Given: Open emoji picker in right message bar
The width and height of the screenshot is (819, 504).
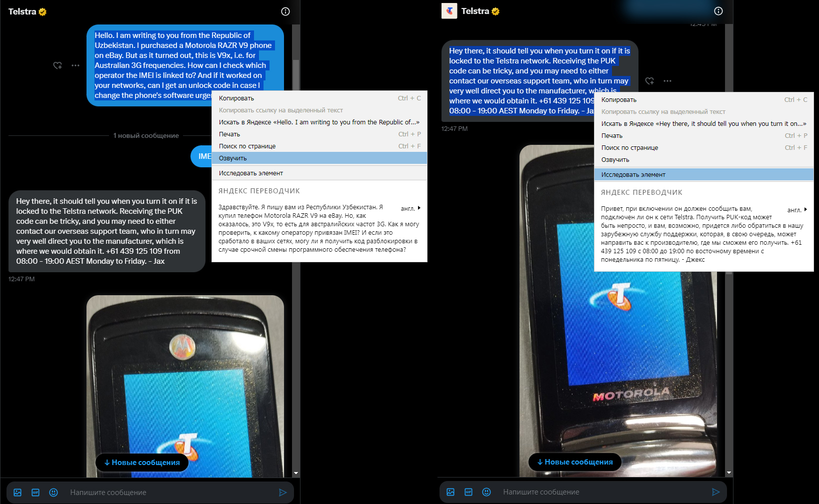Looking at the screenshot, I should (x=486, y=492).
